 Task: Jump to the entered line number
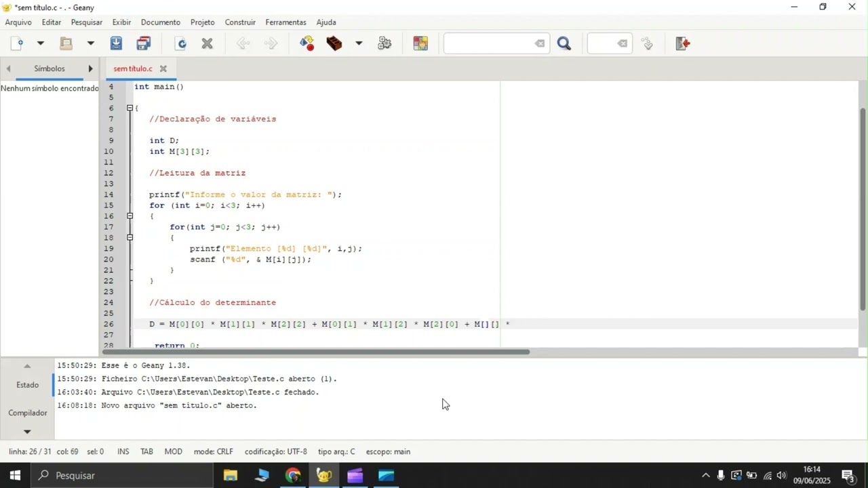[x=648, y=43]
